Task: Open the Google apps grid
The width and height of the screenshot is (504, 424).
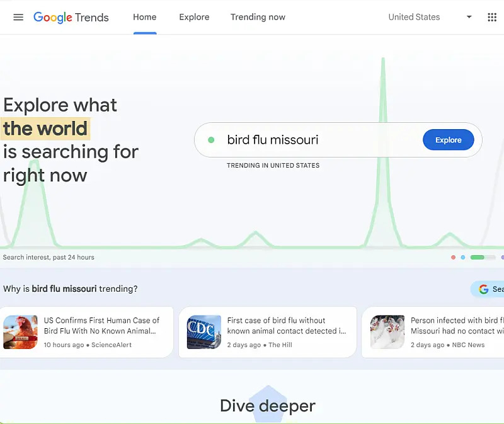Action: coord(492,18)
